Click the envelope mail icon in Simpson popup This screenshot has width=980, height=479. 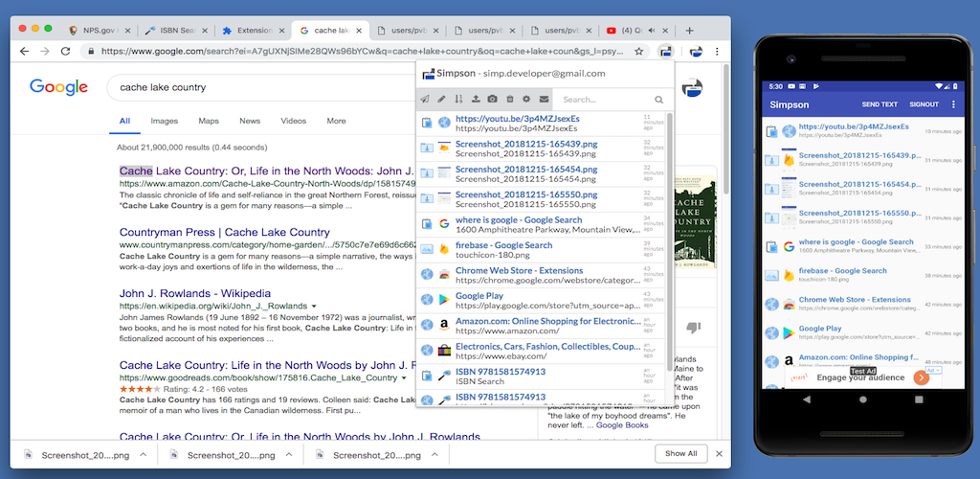(x=544, y=99)
